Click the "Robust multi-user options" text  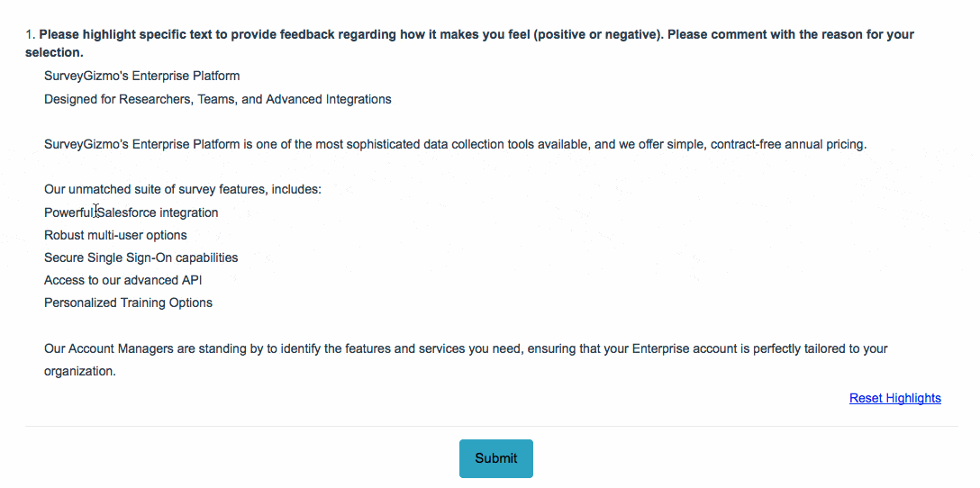click(115, 235)
